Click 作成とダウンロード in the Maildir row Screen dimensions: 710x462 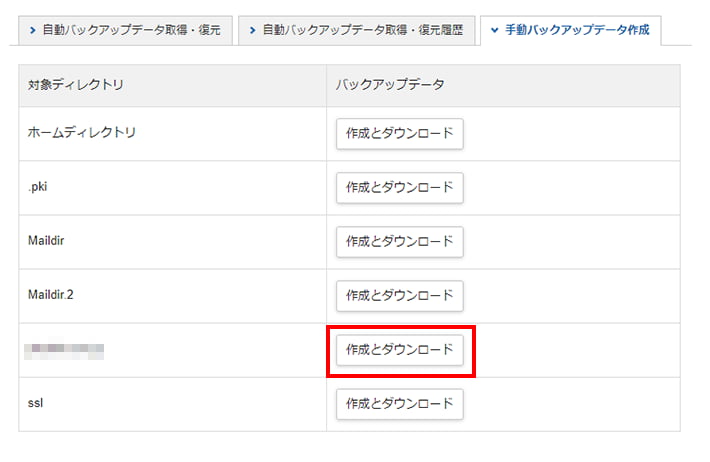(399, 242)
